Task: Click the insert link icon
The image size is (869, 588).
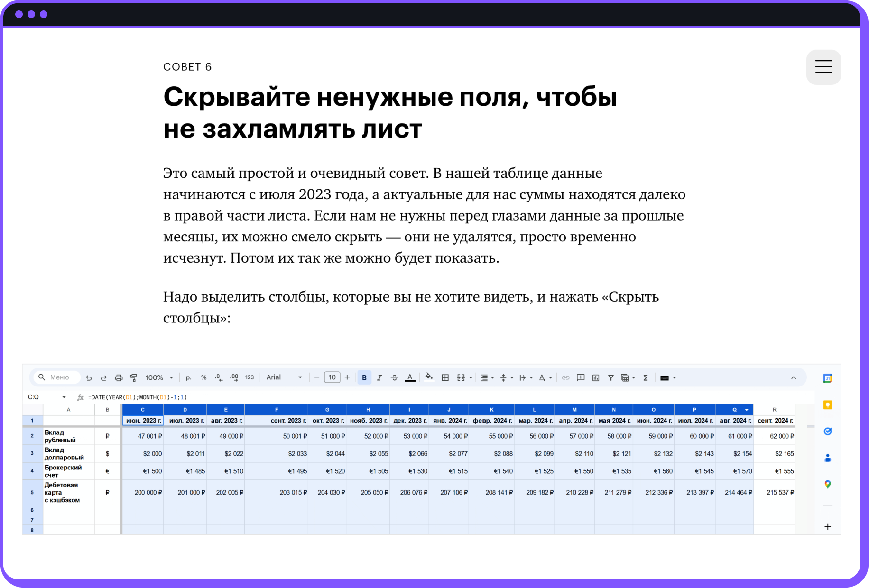Action: pos(565,378)
